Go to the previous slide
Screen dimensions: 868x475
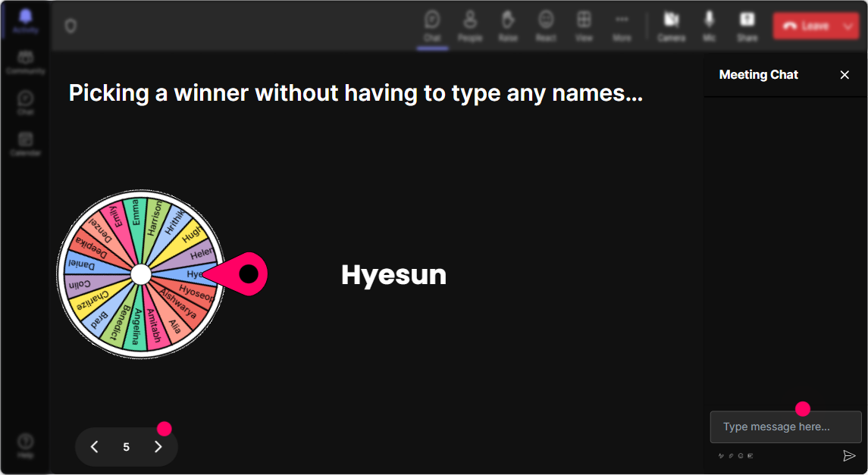[x=95, y=447]
